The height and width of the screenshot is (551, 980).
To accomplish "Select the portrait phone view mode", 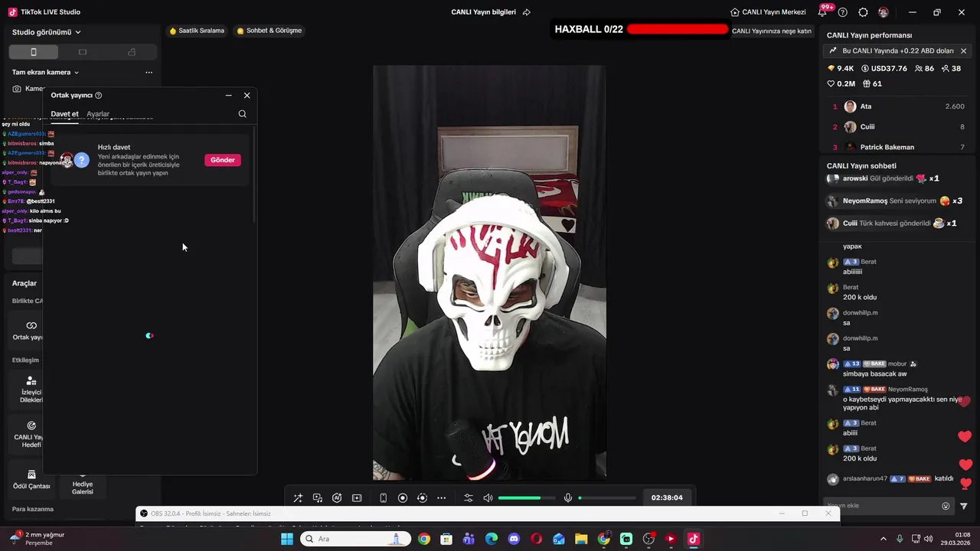I will point(34,52).
